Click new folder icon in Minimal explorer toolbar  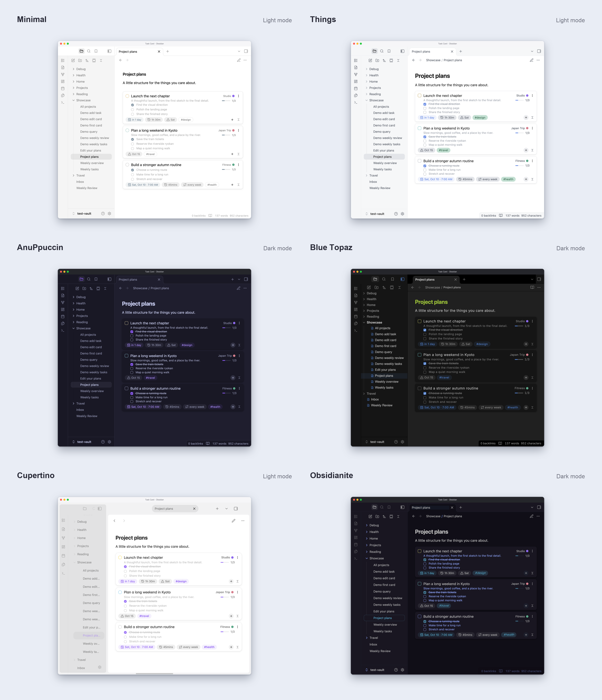coord(80,60)
